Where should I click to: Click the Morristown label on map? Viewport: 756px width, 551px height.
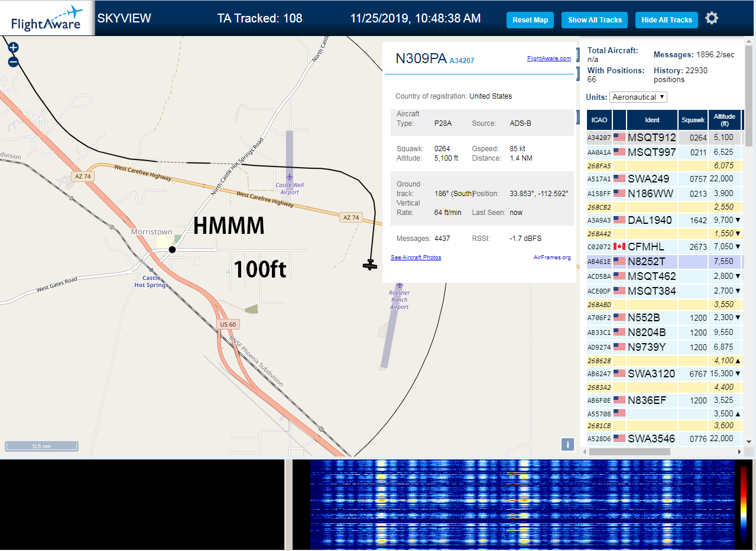[151, 232]
